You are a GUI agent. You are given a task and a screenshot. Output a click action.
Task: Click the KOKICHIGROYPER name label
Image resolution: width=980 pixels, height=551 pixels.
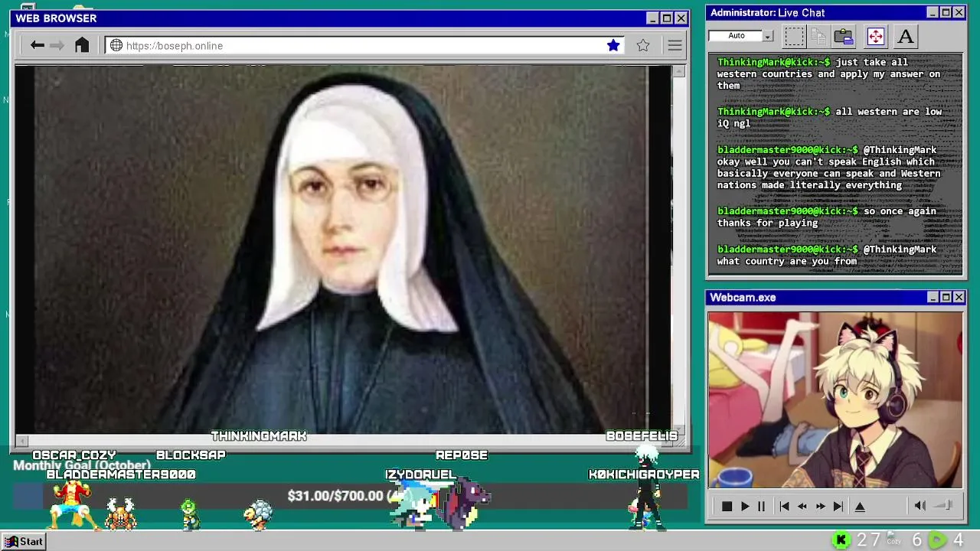644,474
